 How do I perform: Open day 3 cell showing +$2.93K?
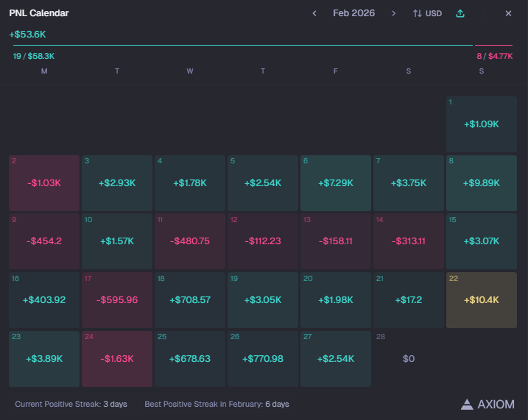click(x=117, y=183)
